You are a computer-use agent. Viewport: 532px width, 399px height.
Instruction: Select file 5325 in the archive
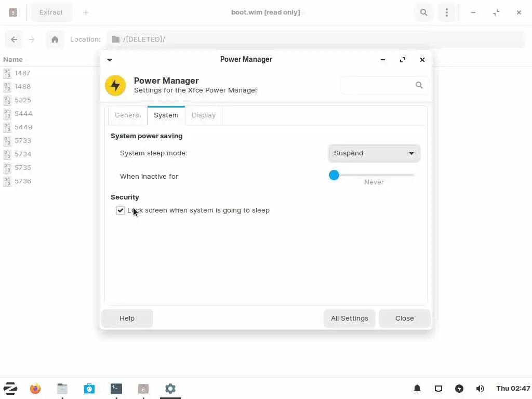23,100
